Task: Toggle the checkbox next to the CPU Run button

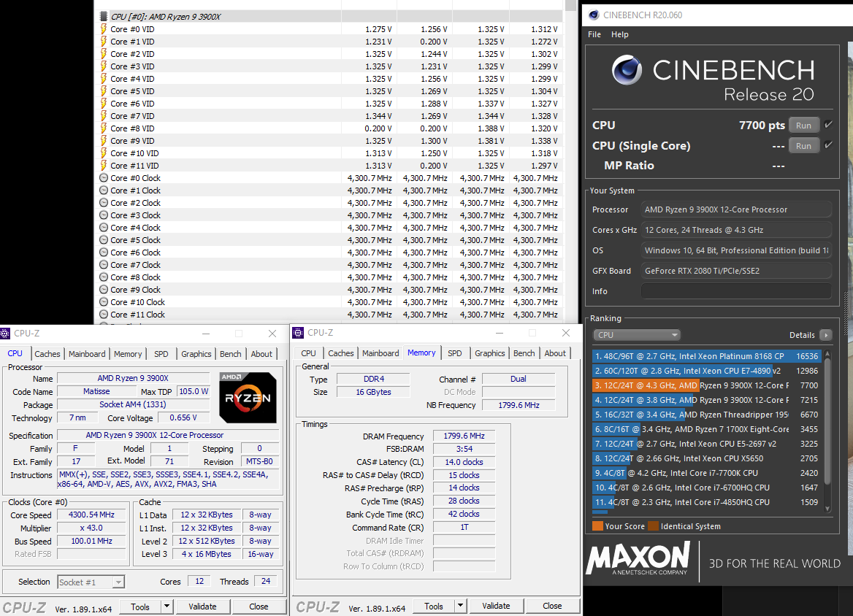Action: tap(828, 125)
